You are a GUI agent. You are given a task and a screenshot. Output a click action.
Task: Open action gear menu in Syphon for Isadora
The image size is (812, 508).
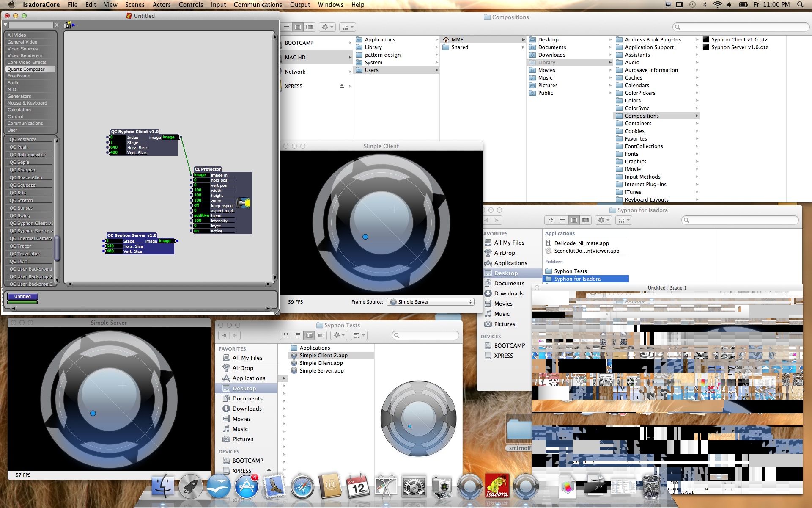pos(604,220)
